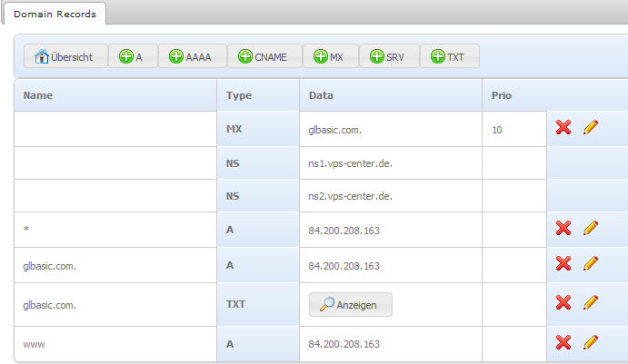Click the Name column header
Image resolution: width=628 pixels, height=364 pixels.
click(x=115, y=95)
